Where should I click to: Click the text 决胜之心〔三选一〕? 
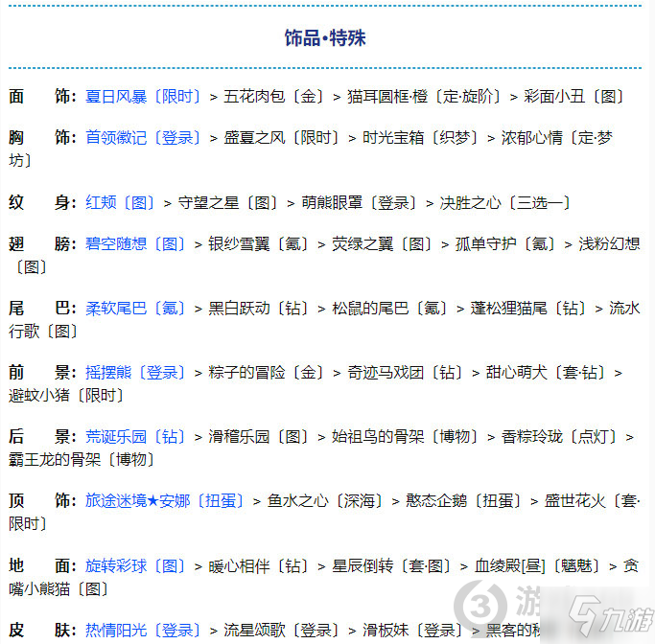point(505,202)
